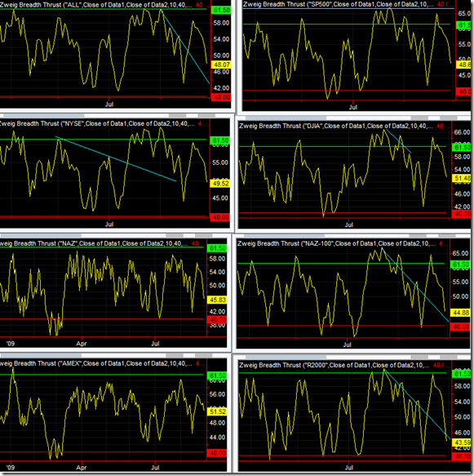Select the cyan trendline in the R2000 chart
474x476 pixels.
tap(417, 404)
